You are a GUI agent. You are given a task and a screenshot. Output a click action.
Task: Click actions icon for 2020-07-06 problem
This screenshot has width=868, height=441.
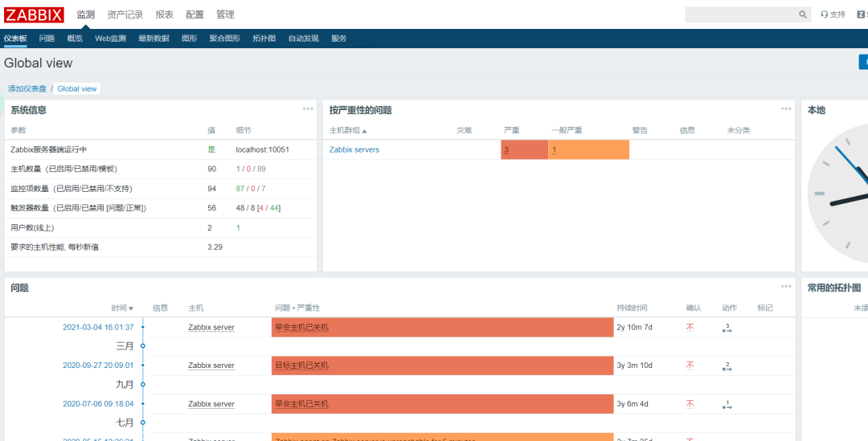[x=727, y=405]
